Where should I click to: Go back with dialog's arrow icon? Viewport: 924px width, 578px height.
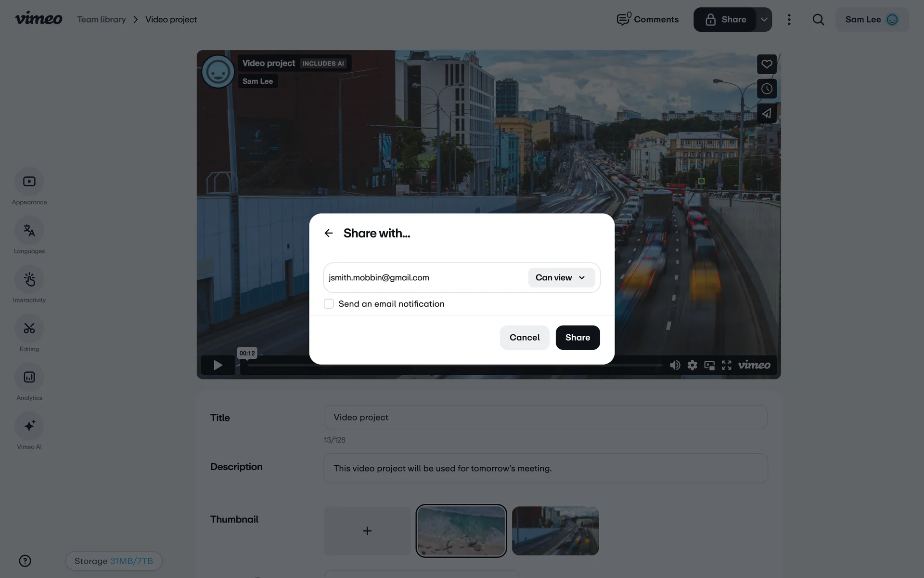[329, 233]
